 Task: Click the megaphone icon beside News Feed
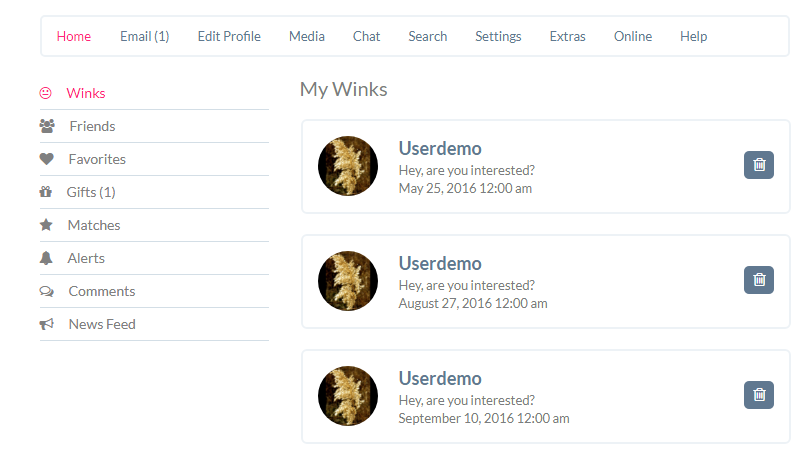(x=46, y=324)
